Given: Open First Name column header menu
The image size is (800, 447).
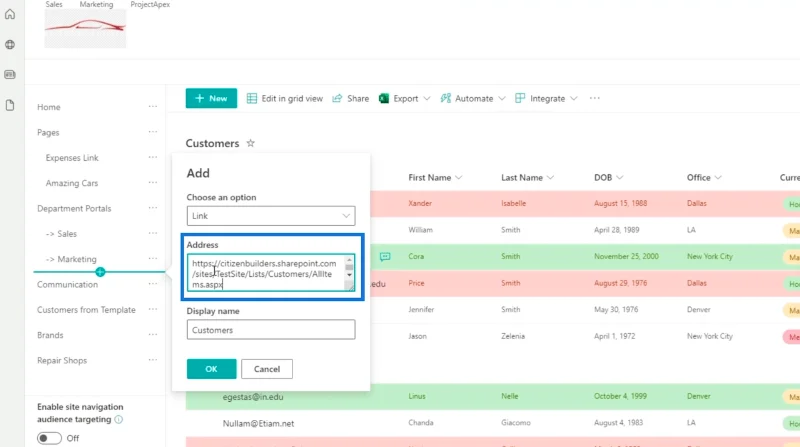Looking at the screenshot, I should [x=435, y=178].
